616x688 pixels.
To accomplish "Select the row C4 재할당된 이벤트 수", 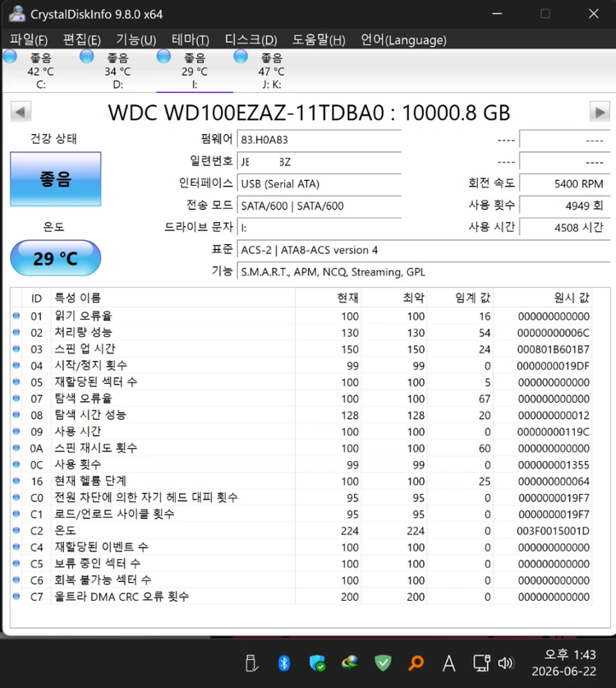I will point(301,547).
